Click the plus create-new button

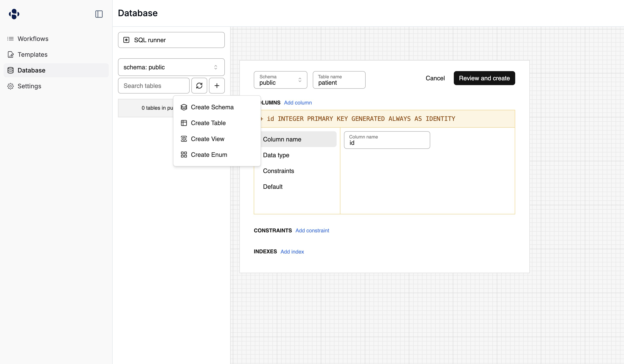(x=217, y=86)
